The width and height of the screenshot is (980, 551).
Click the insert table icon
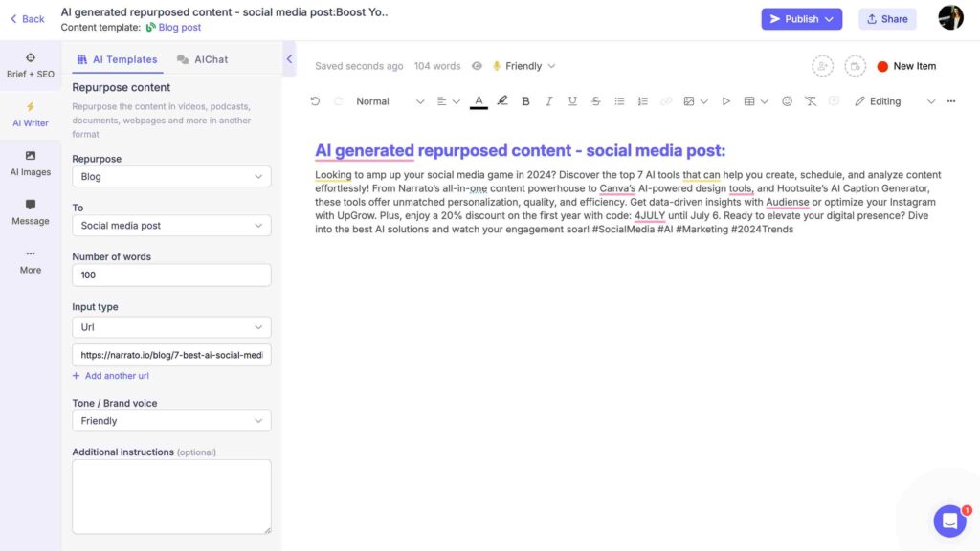(x=749, y=101)
